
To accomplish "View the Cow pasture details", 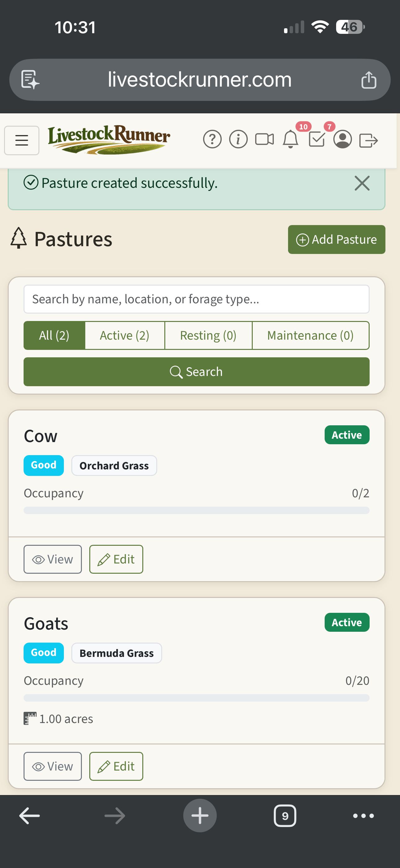I will [x=52, y=559].
